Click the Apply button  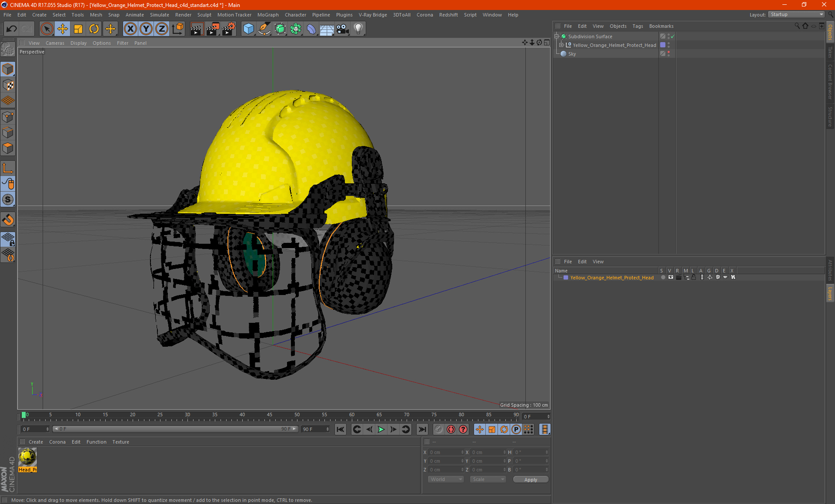click(x=531, y=480)
